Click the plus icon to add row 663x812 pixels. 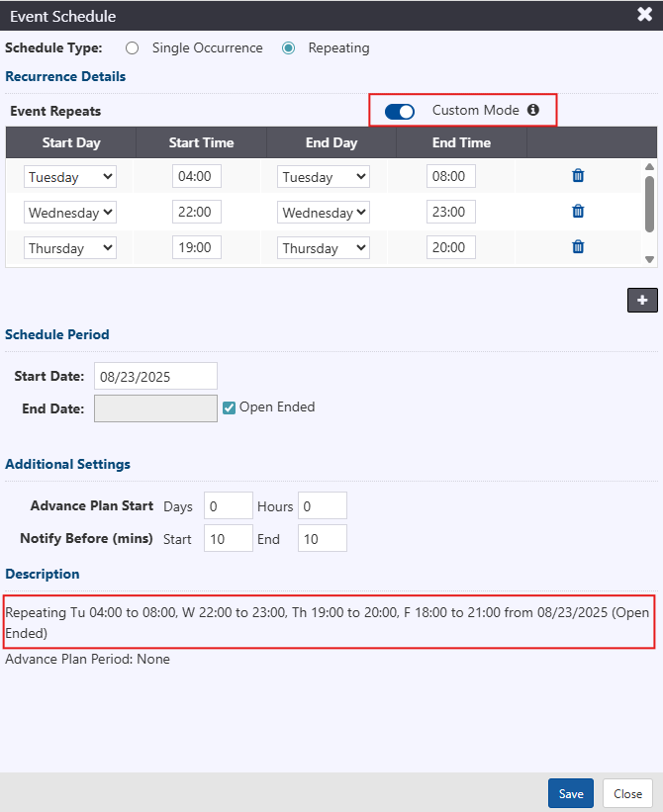coord(642,300)
